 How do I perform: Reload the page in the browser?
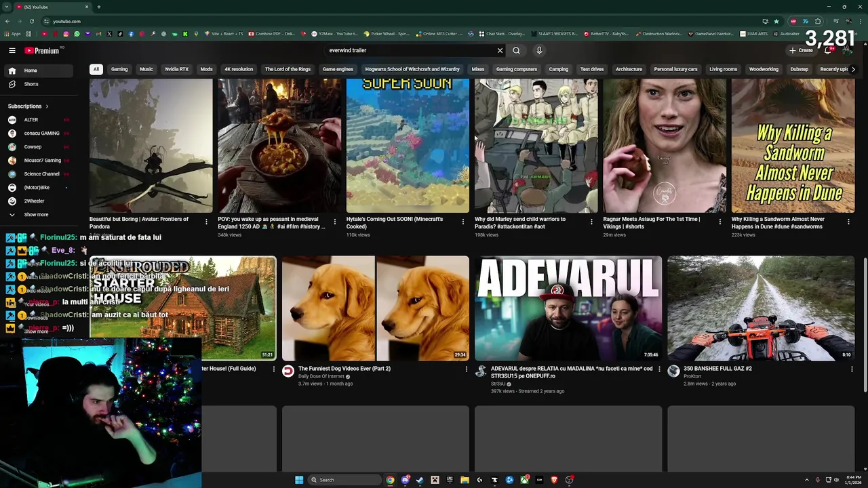(31, 21)
